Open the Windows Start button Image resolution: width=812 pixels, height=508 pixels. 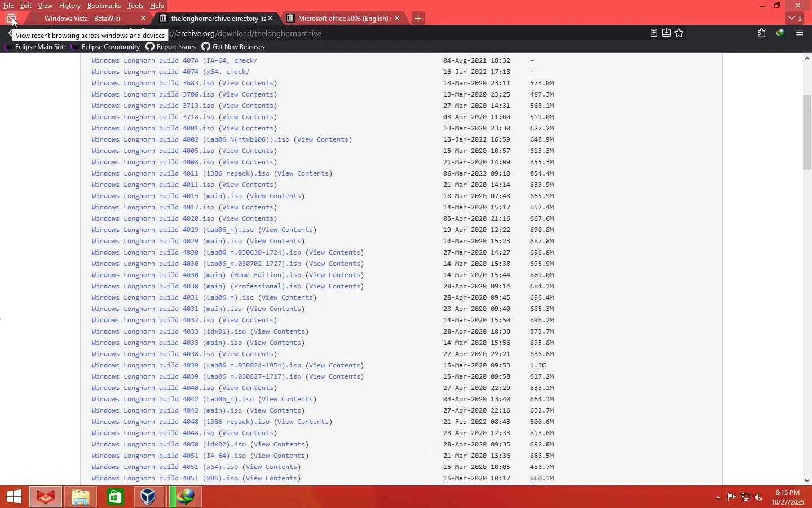click(14, 497)
